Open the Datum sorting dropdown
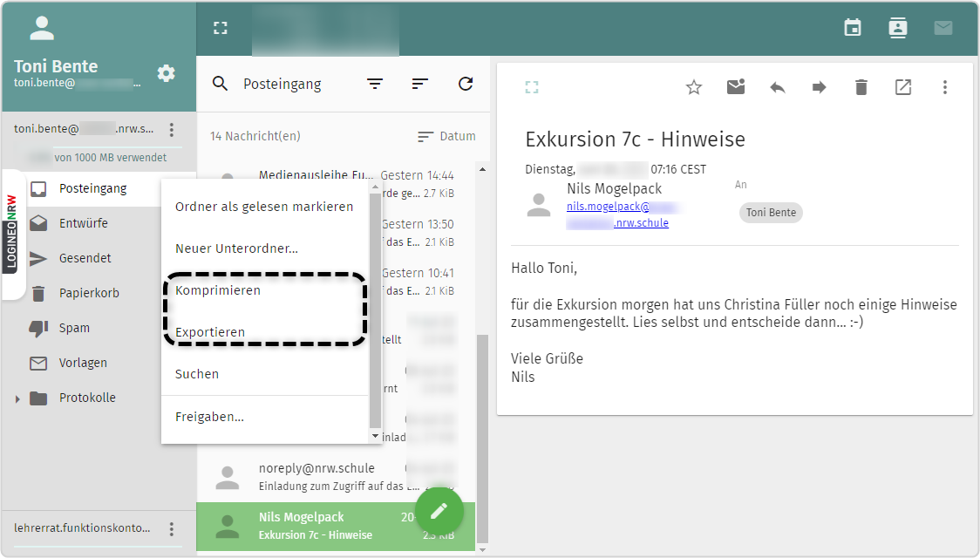This screenshot has width=980, height=558. [447, 135]
